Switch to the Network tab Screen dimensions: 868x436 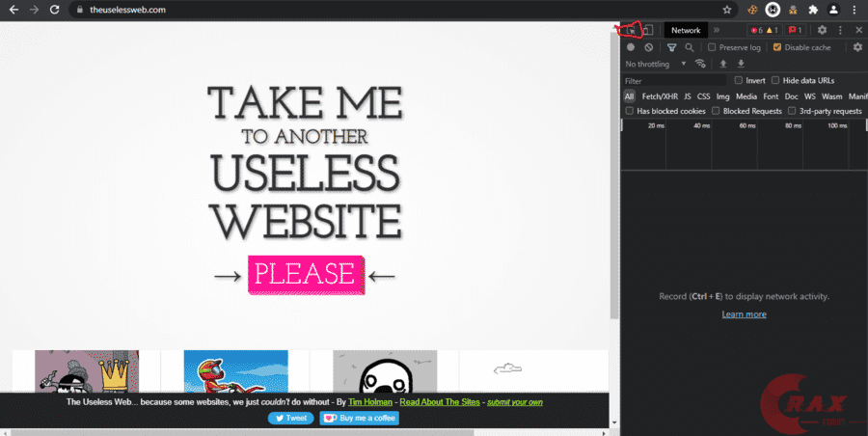click(686, 31)
